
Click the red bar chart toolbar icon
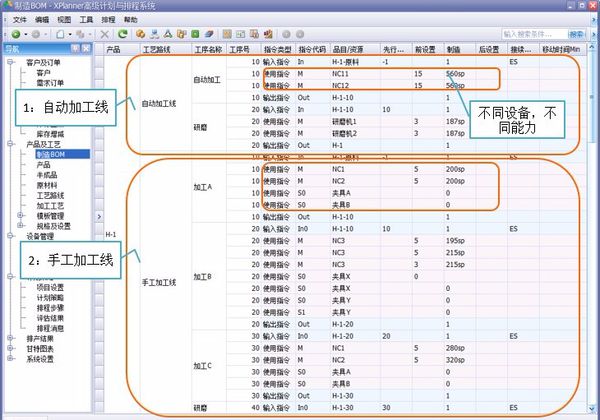268,34
